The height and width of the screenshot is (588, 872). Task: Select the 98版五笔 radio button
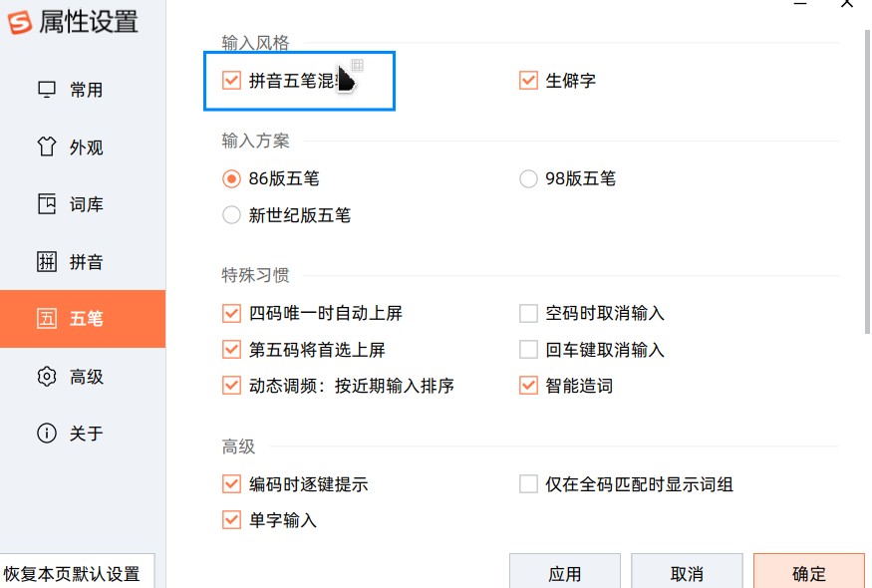click(529, 179)
